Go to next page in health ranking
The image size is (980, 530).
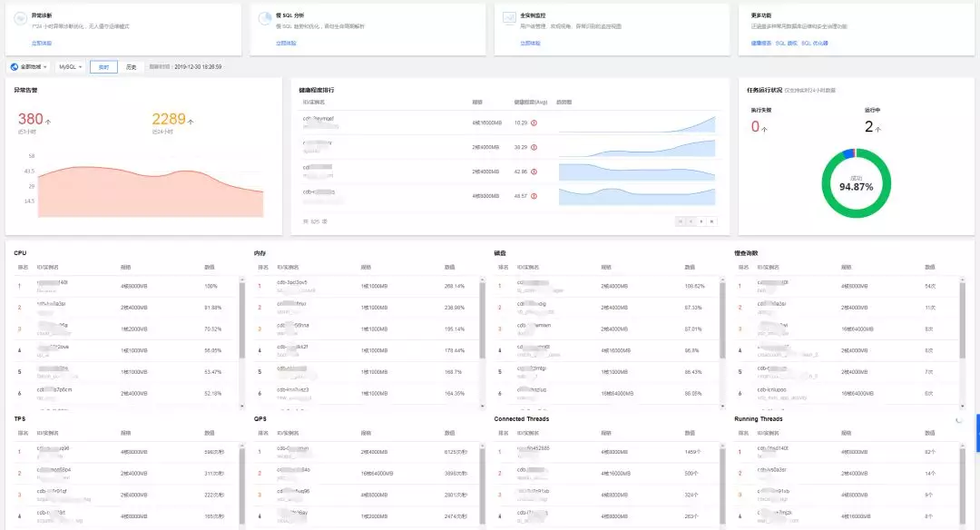701,221
